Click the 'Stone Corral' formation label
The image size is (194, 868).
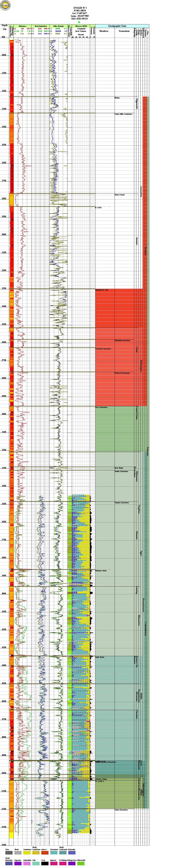point(119,195)
